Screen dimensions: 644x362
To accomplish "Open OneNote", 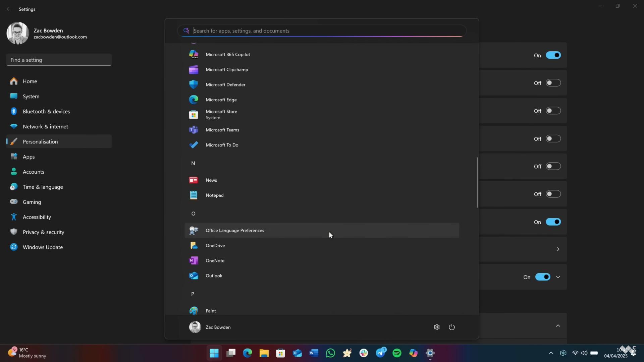I will tap(322, 260).
